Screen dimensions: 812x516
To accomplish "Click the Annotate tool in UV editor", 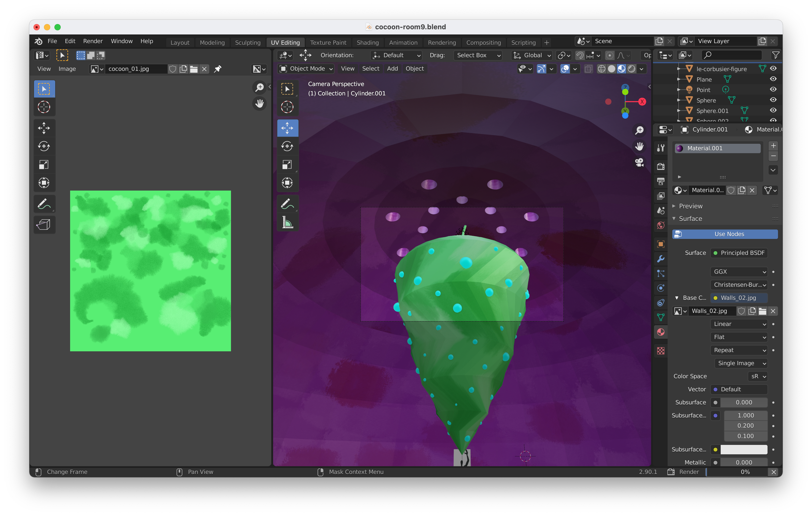I will (44, 204).
